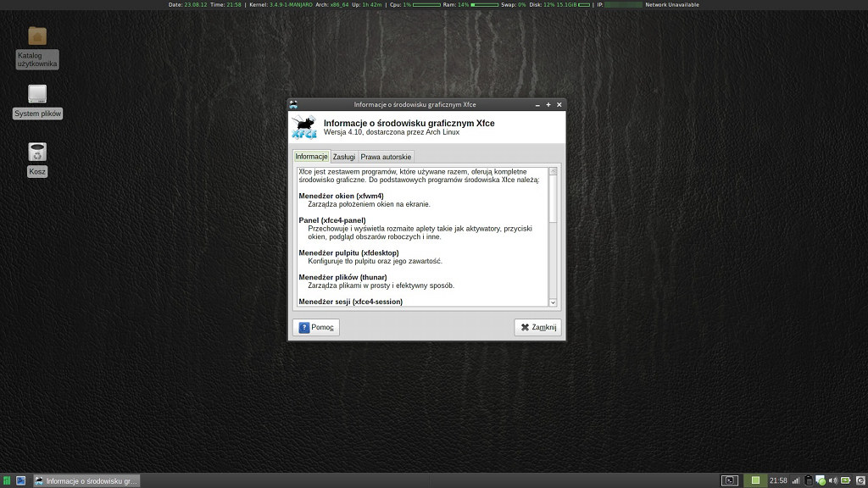Click the 'Menedżer plików (thunar)' heading
The height and width of the screenshot is (488, 868).
point(342,277)
